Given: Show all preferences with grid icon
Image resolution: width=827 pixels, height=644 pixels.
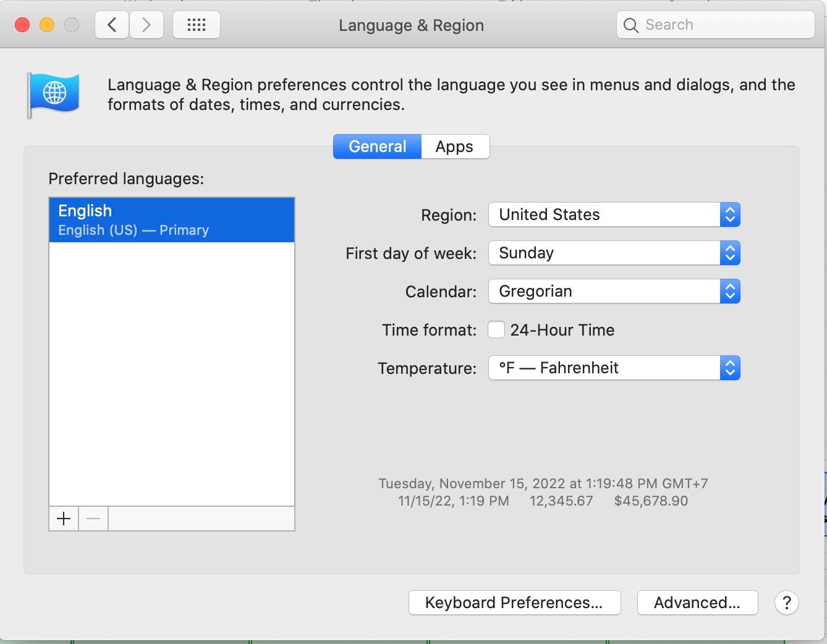Looking at the screenshot, I should pyautogui.click(x=197, y=25).
